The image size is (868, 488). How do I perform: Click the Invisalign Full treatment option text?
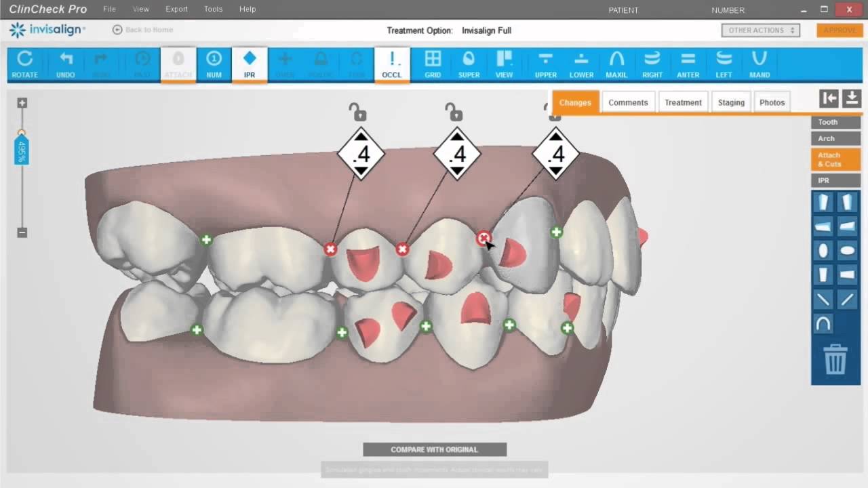[486, 30]
